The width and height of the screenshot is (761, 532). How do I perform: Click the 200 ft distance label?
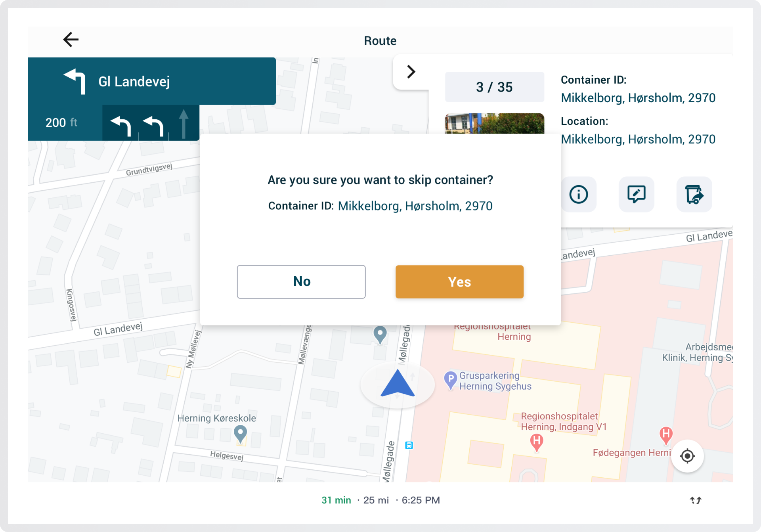61,122
